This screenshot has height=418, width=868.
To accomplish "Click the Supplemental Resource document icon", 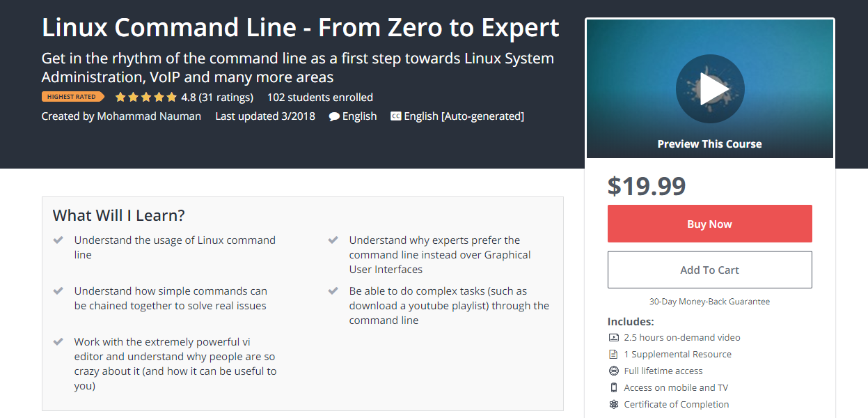I will coord(614,354).
